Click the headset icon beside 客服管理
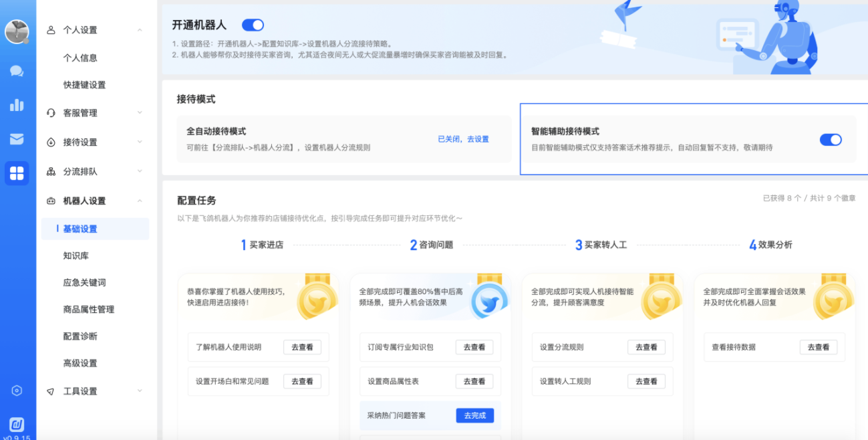This screenshot has height=440, width=868. coord(51,113)
